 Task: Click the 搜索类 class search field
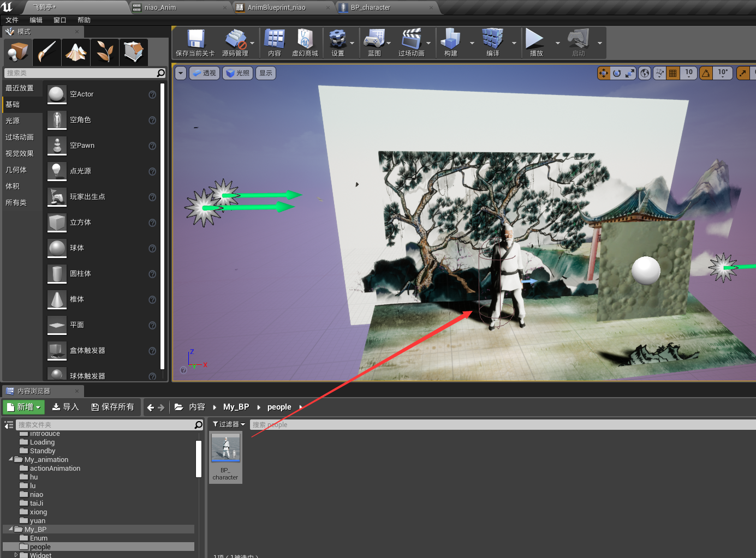(85, 73)
